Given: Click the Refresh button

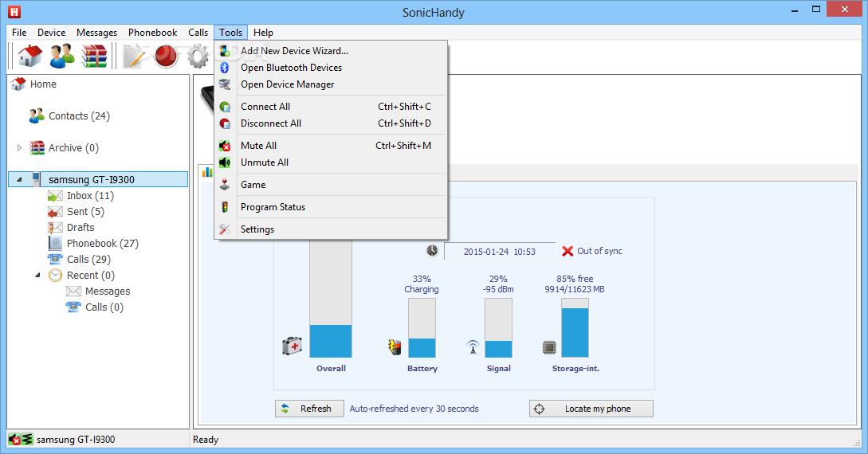Looking at the screenshot, I should click(309, 409).
